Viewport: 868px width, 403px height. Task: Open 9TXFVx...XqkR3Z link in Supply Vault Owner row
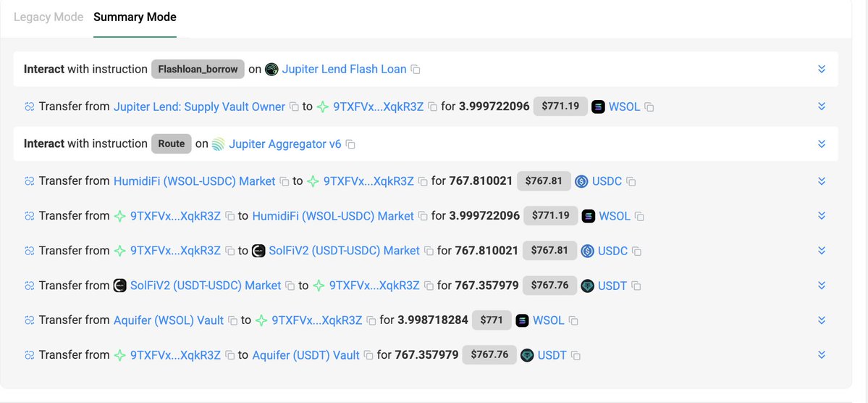pyautogui.click(x=378, y=107)
